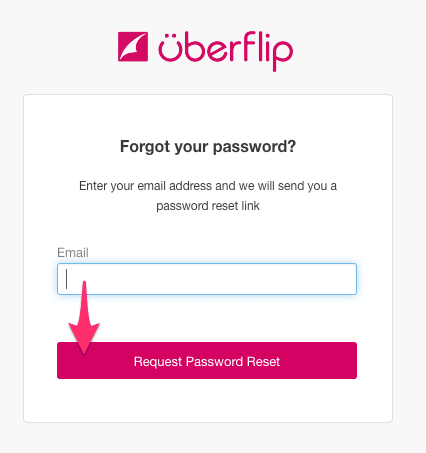The image size is (426, 453).
Task: Select the 'Forgot your password?' heading
Action: point(208,146)
